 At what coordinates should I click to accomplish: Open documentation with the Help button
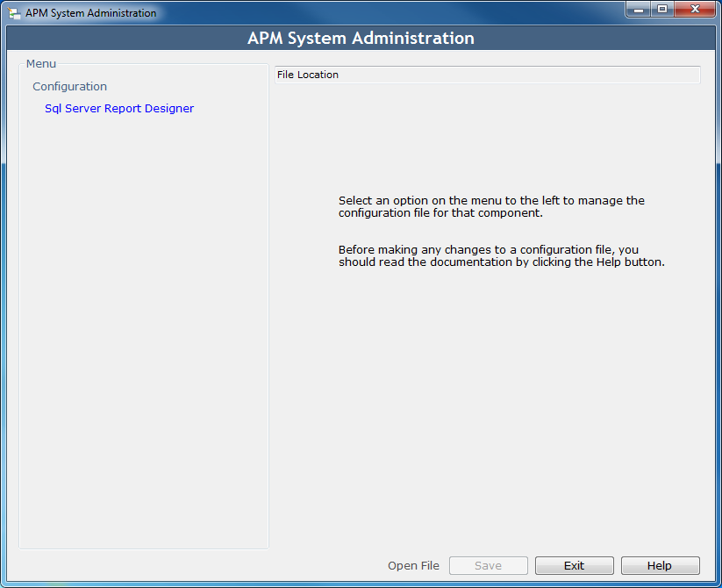(660, 565)
